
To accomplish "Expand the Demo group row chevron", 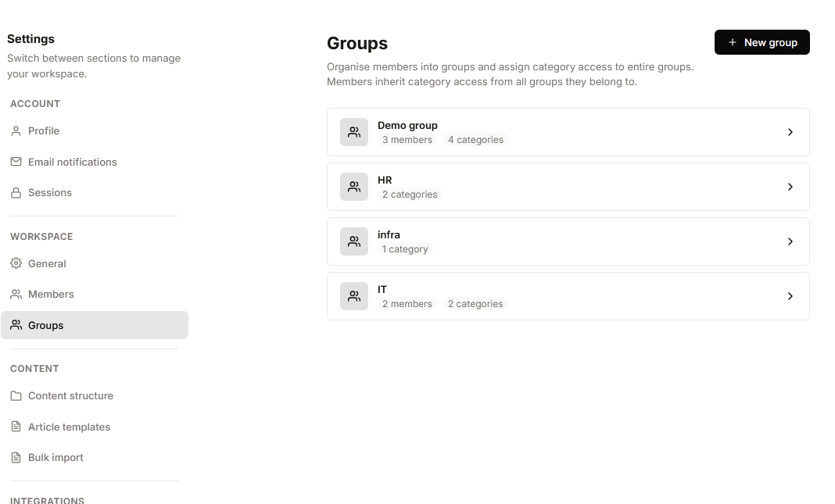I will (x=790, y=132).
